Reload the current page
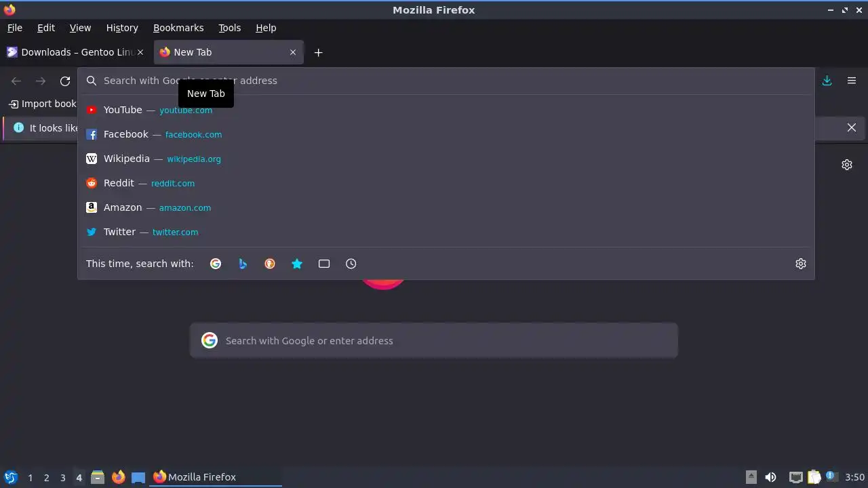The image size is (868, 488). point(65,81)
